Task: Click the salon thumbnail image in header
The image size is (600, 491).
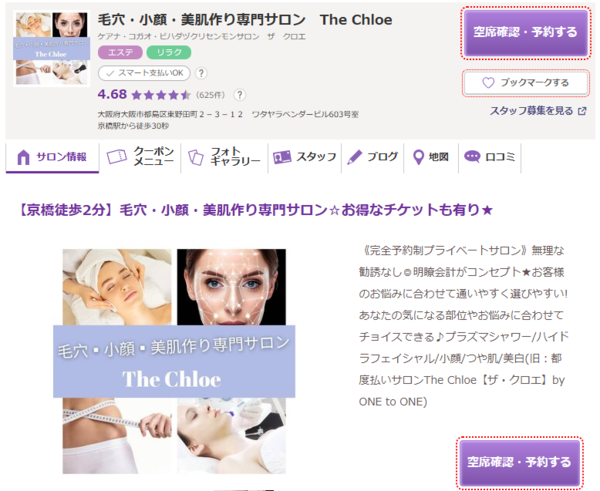Action: (x=52, y=49)
